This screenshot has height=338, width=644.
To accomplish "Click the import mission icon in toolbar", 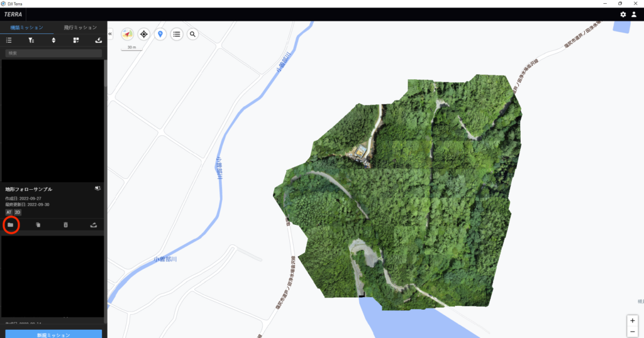I will pyautogui.click(x=98, y=40).
